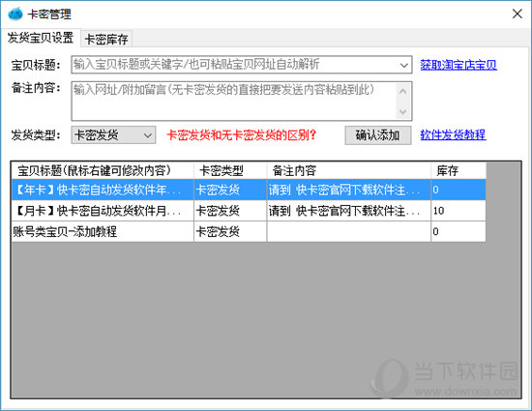Click the 获取淘宝店宝贝 link
Screen dimensions: 532x411
click(458, 65)
